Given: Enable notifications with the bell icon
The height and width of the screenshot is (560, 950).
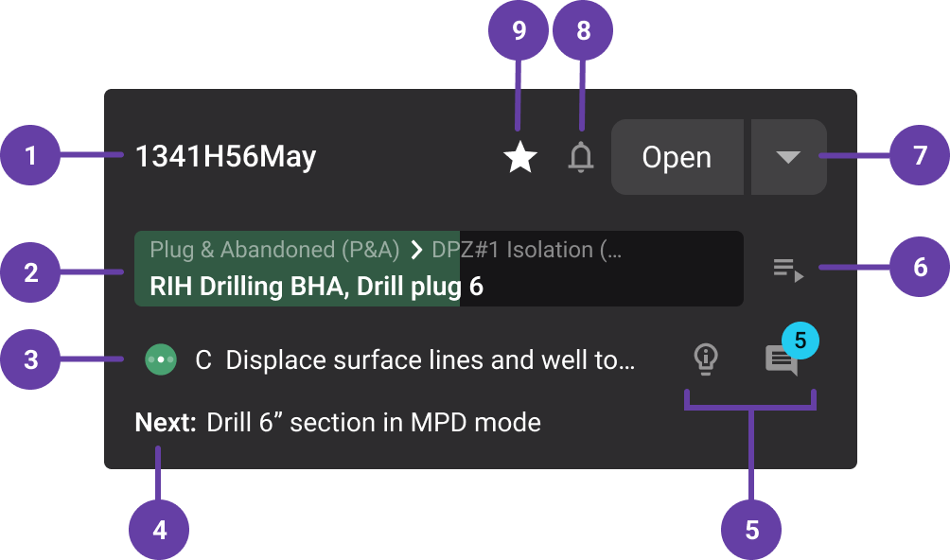Looking at the screenshot, I should (x=581, y=157).
